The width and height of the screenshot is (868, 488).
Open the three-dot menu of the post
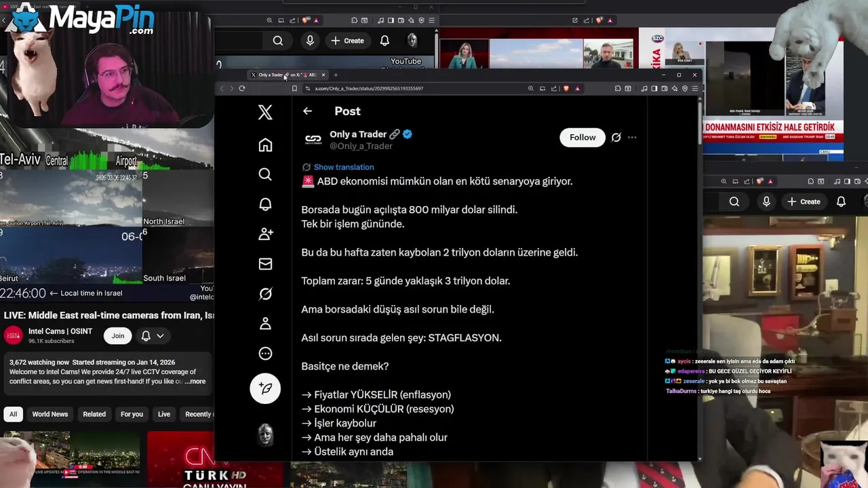[x=632, y=138]
